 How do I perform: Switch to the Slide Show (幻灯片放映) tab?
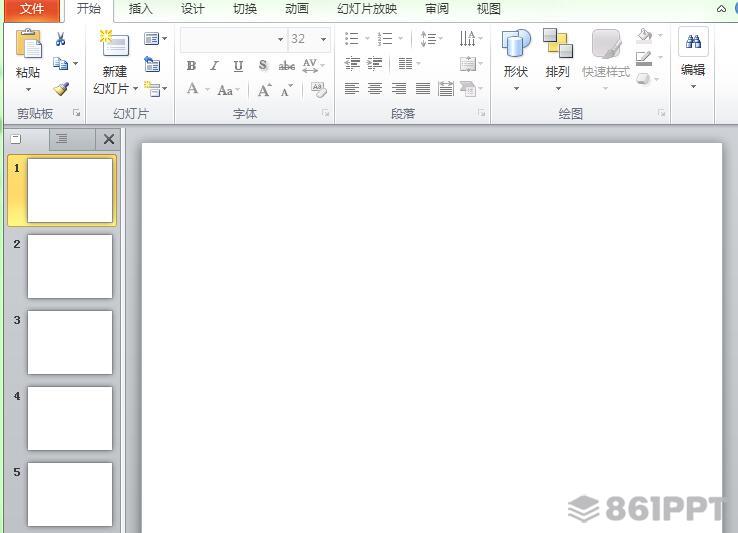(367, 9)
